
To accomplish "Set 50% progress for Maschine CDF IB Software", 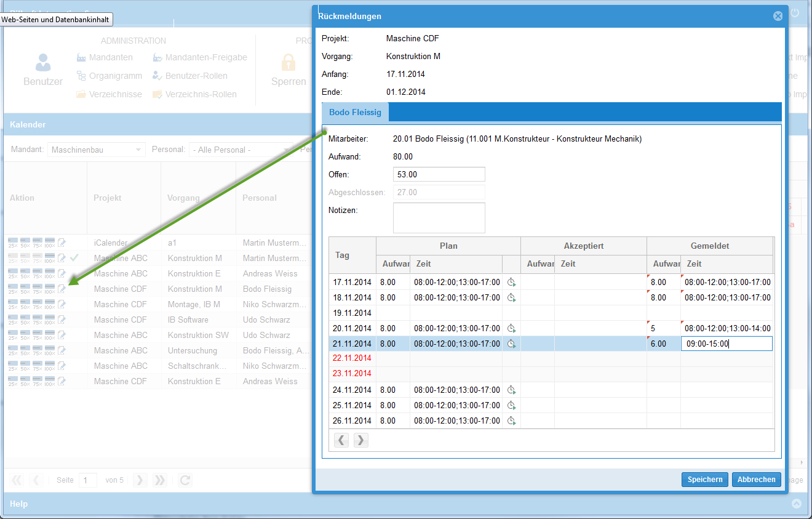I will 25,320.
